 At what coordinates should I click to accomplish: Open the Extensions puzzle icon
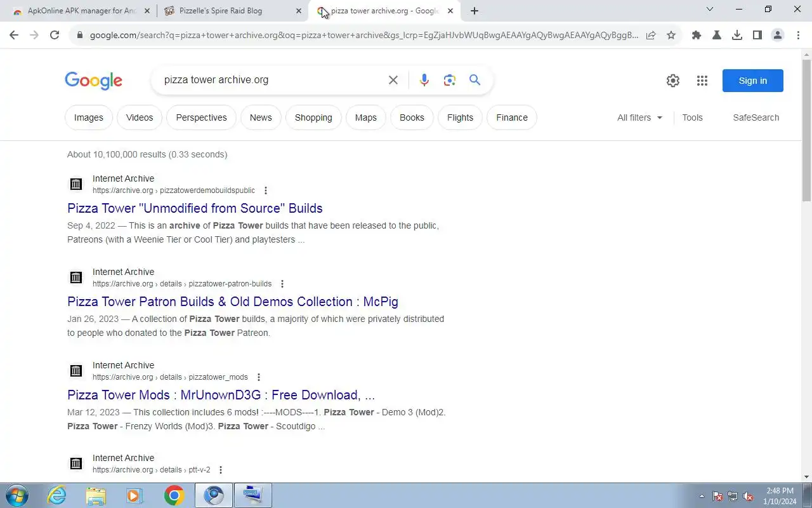697,36
